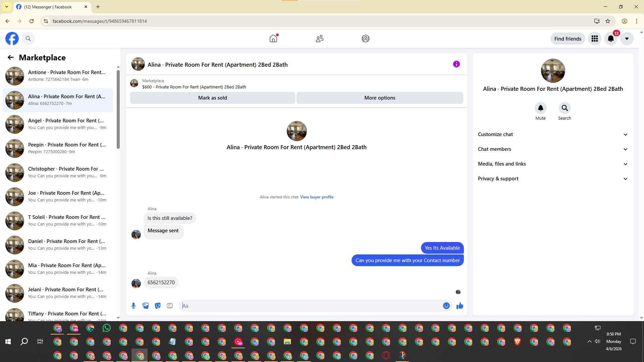Choose a GIF in the message bar
Image resolution: width=644 pixels, height=362 pixels.
(170, 306)
